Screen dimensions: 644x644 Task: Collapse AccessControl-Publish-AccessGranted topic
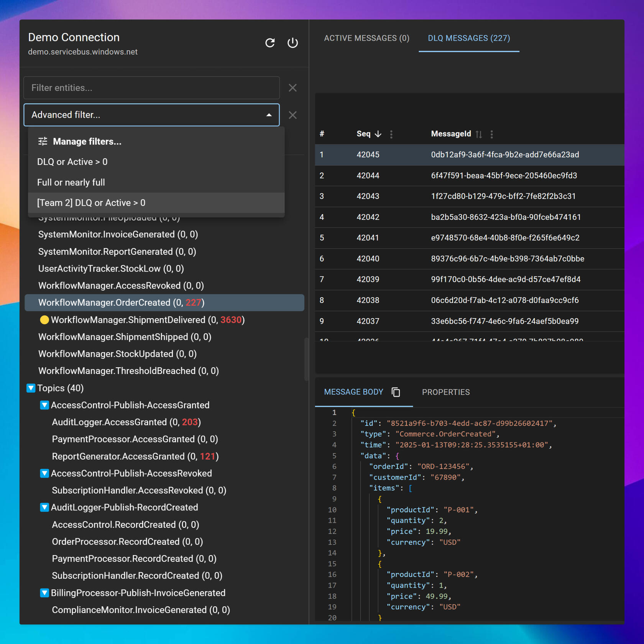[x=44, y=405]
